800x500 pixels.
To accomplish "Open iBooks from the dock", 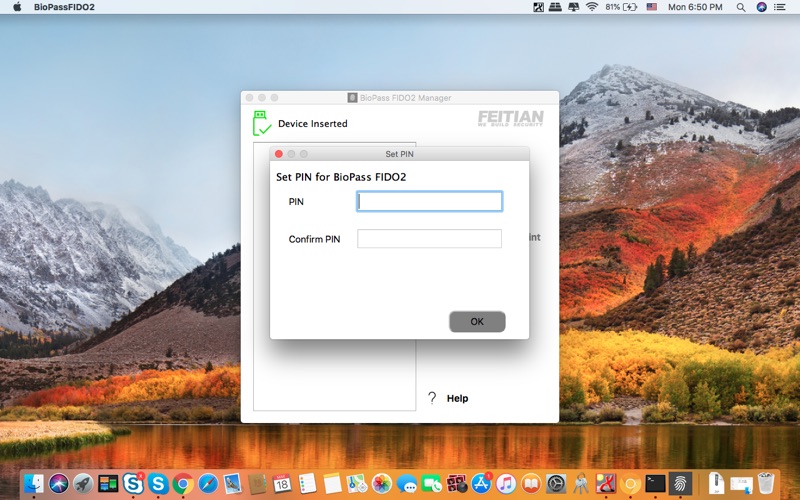I will tap(531, 483).
